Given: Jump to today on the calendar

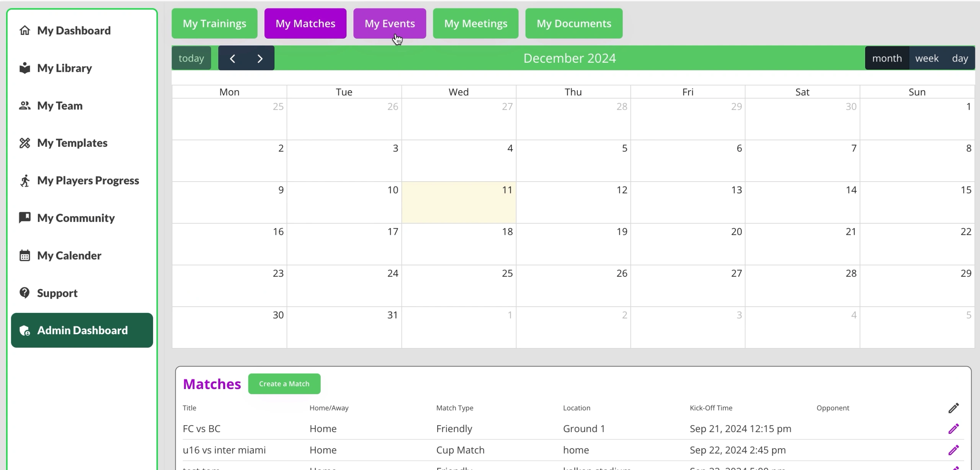Looking at the screenshot, I should 191,58.
